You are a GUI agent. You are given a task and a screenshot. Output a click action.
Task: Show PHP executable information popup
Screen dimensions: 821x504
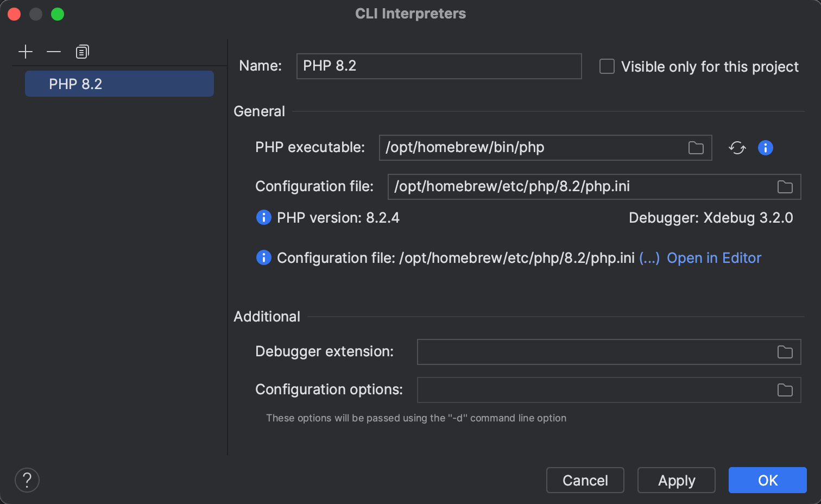[765, 147]
